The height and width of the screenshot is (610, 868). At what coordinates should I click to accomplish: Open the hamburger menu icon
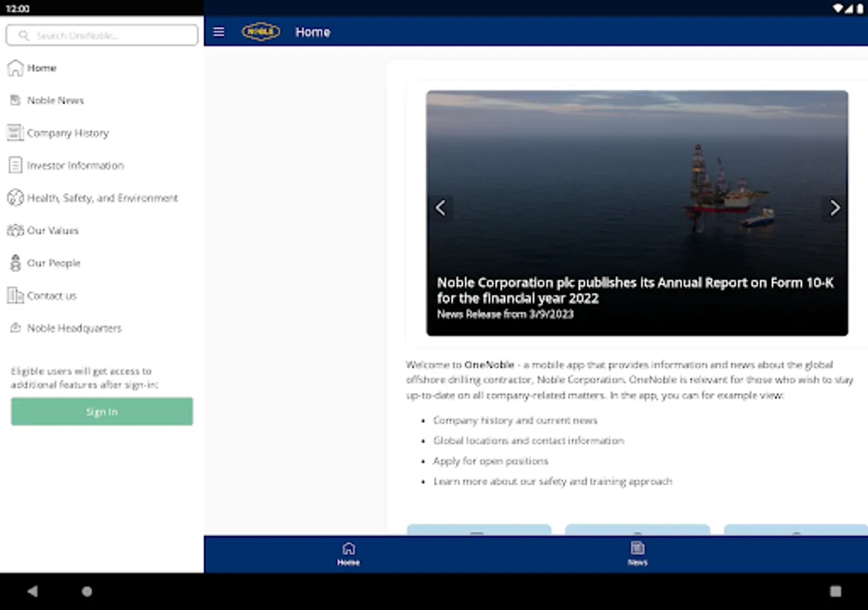[218, 32]
